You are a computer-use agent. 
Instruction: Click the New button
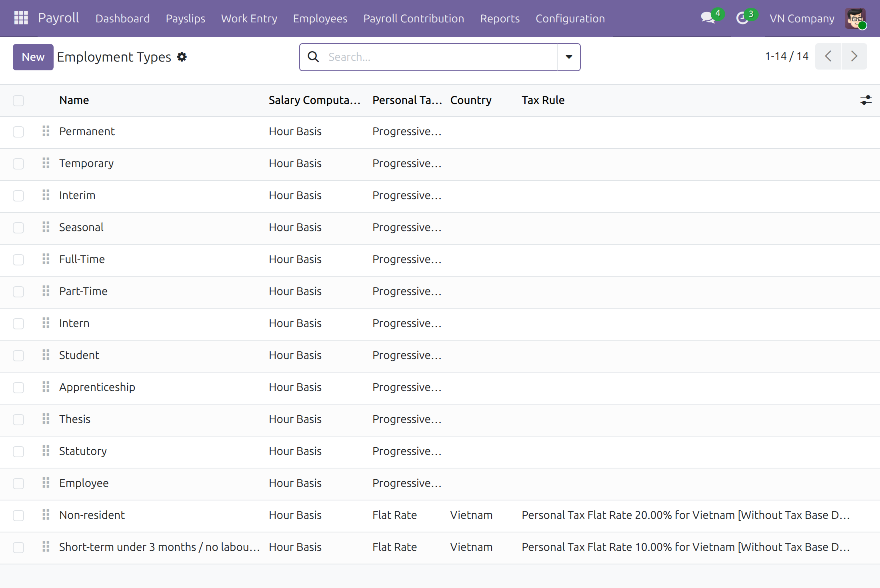[33, 57]
